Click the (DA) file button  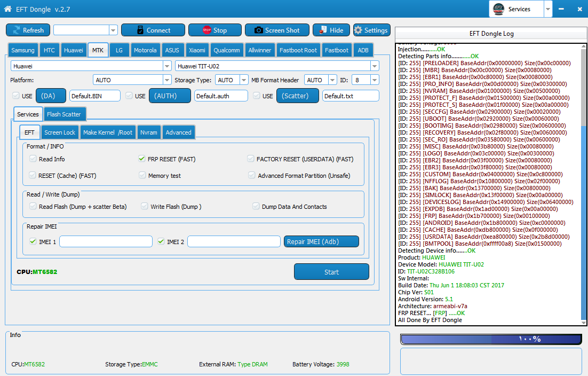[x=51, y=96]
